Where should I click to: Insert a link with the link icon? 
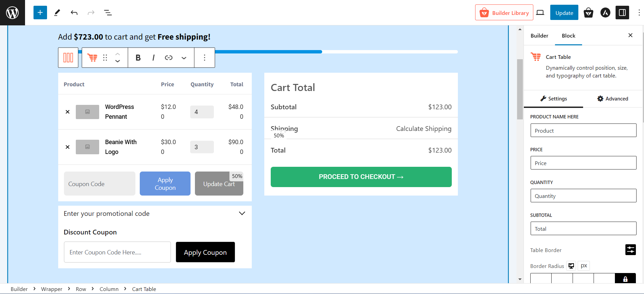(169, 58)
